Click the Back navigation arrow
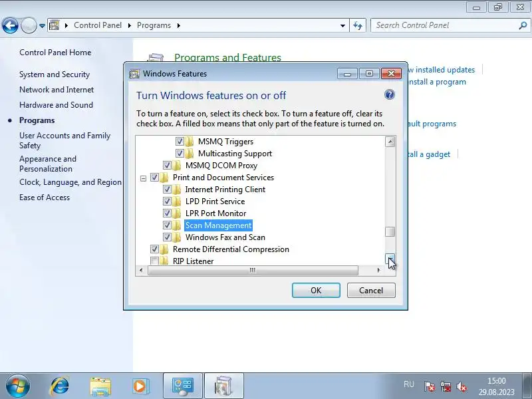The width and height of the screenshot is (532, 399). point(10,25)
